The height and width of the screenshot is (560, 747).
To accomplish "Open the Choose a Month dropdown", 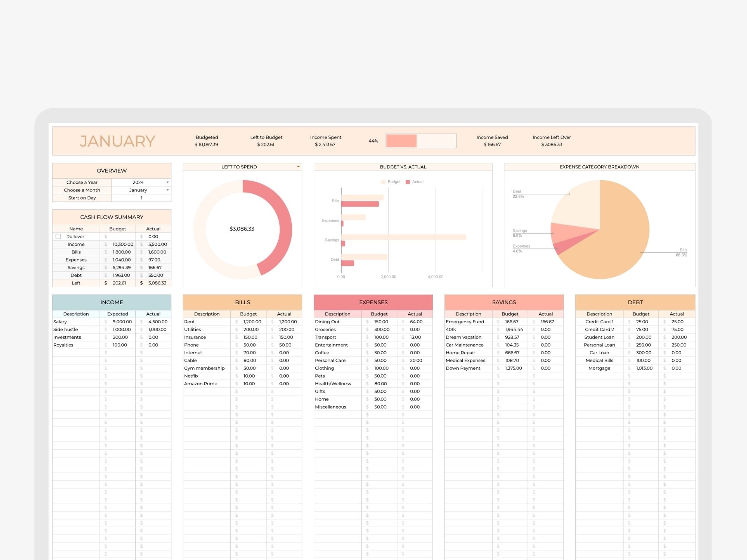I will point(167,190).
